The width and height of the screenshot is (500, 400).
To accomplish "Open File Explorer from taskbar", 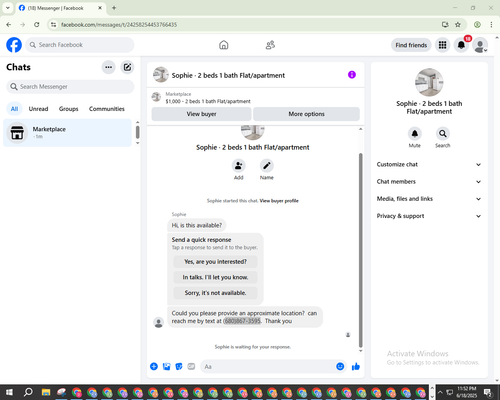I will (x=46, y=392).
